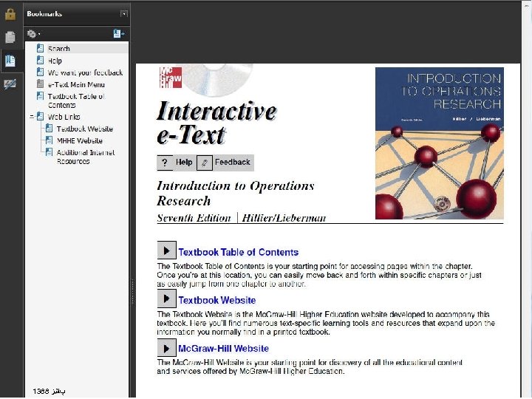Open the We want your feedback bookmark
532x399 pixels.
coord(85,72)
